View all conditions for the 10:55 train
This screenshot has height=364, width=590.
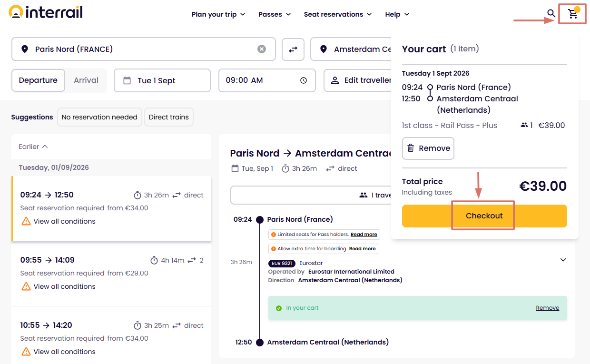[64, 352]
